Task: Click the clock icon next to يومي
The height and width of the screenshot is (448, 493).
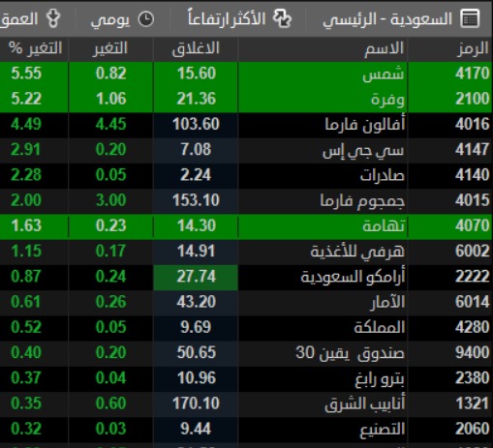Action: coord(146,19)
